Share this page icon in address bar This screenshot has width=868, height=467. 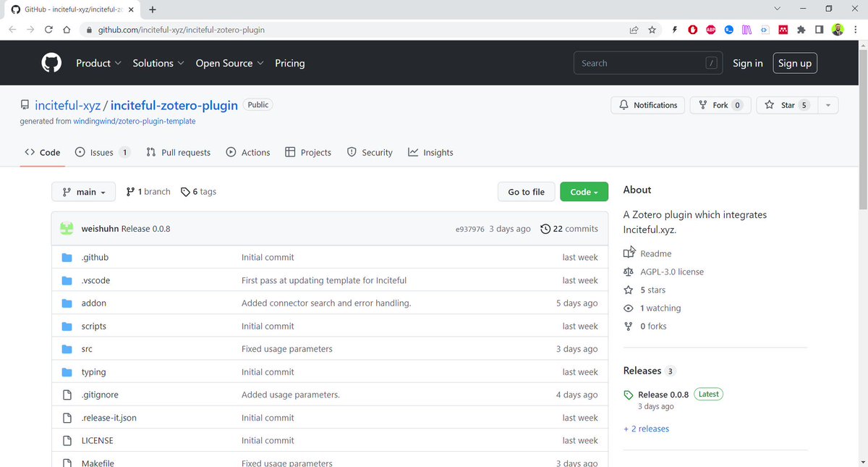click(x=634, y=30)
